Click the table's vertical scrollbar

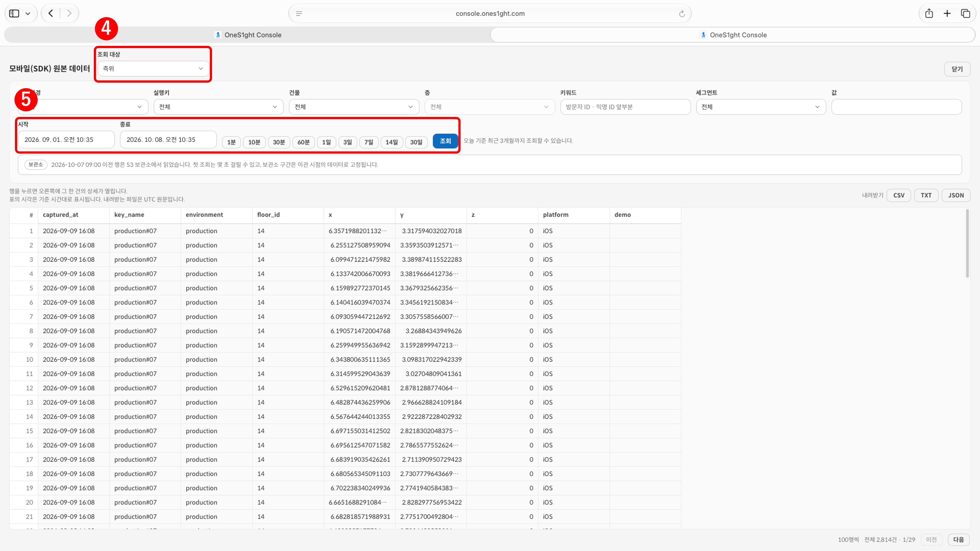point(968,243)
